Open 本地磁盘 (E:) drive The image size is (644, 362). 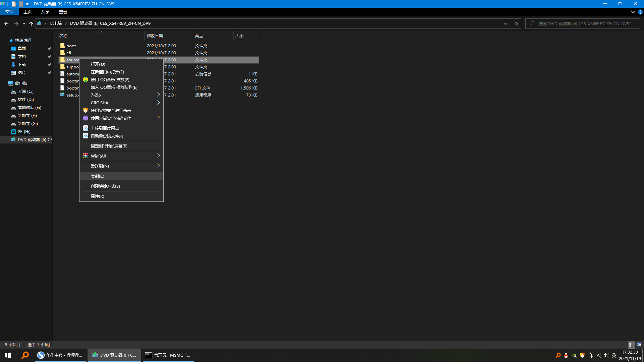click(x=29, y=108)
